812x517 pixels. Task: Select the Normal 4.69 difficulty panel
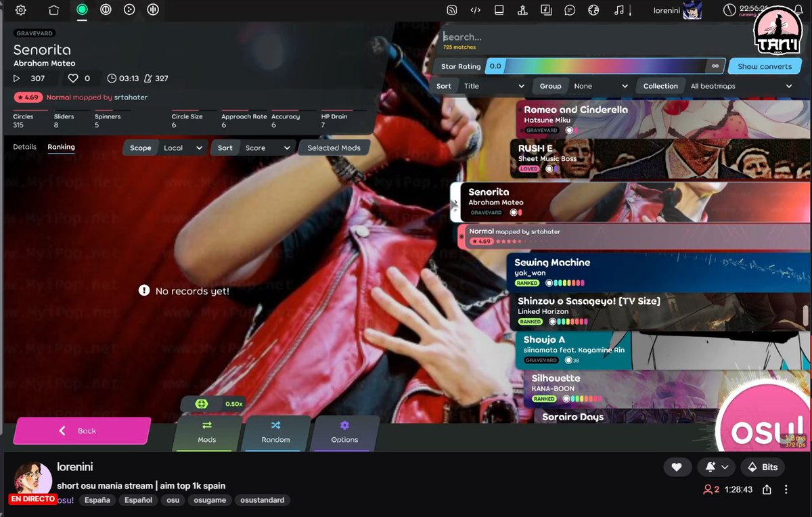[633, 237]
